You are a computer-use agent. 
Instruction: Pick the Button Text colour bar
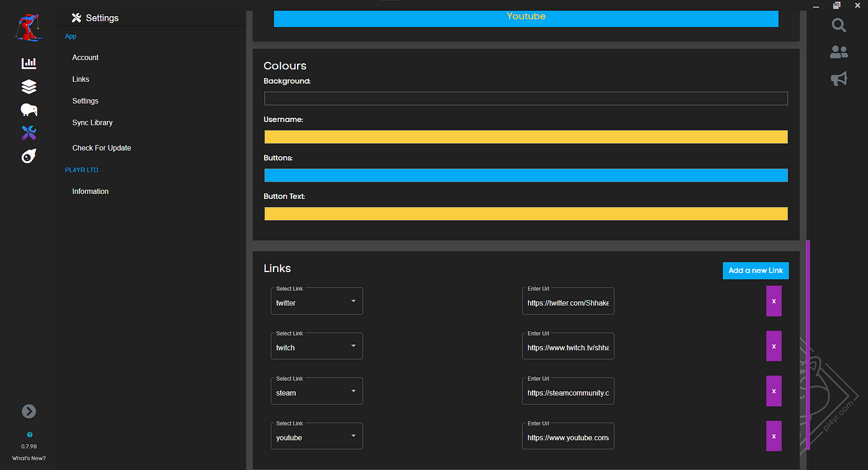(526, 214)
